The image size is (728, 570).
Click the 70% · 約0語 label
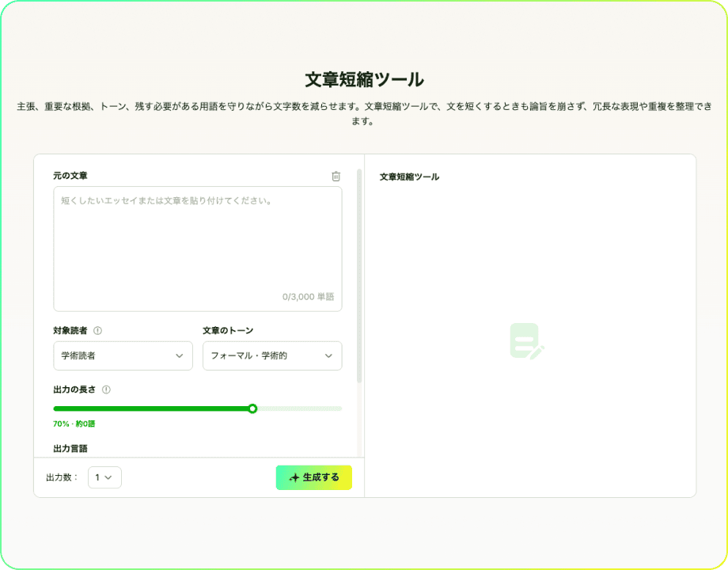click(74, 424)
